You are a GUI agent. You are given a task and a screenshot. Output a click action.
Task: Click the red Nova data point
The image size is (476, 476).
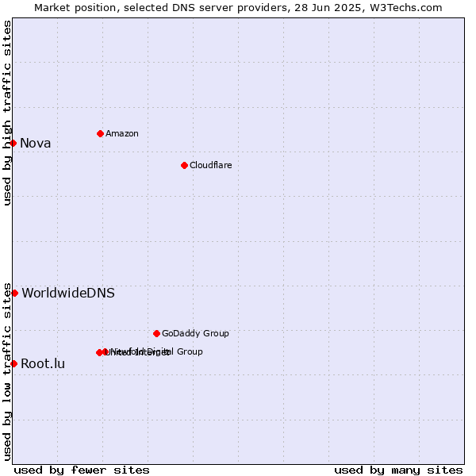(13, 143)
